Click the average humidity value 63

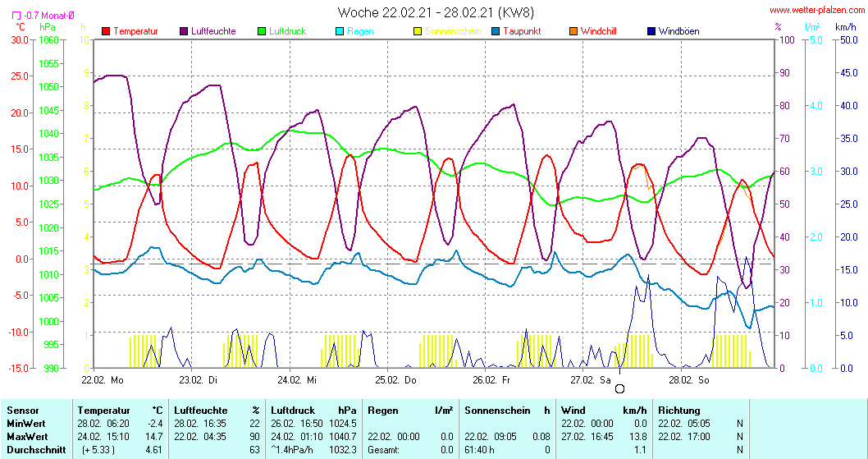click(x=254, y=450)
